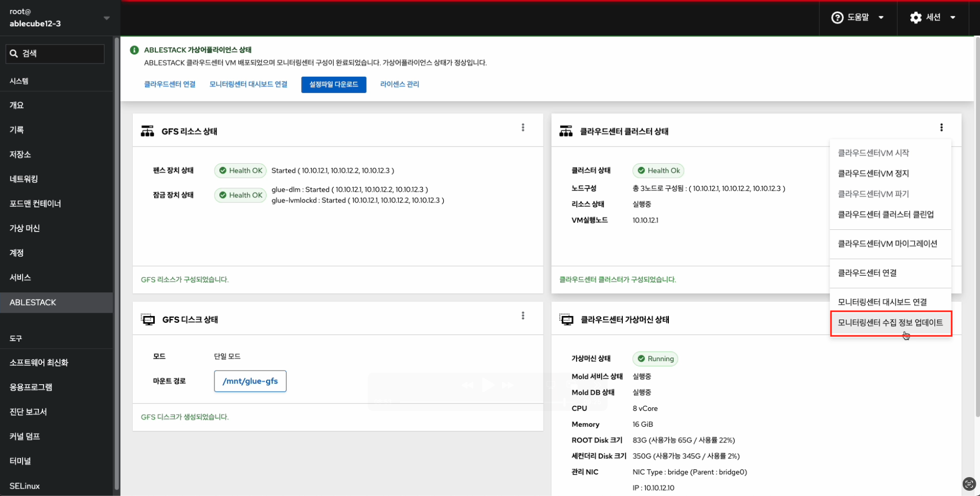Image resolution: width=980 pixels, height=496 pixels.
Task: Open 가상 머신 in the sidebar
Action: pos(25,228)
